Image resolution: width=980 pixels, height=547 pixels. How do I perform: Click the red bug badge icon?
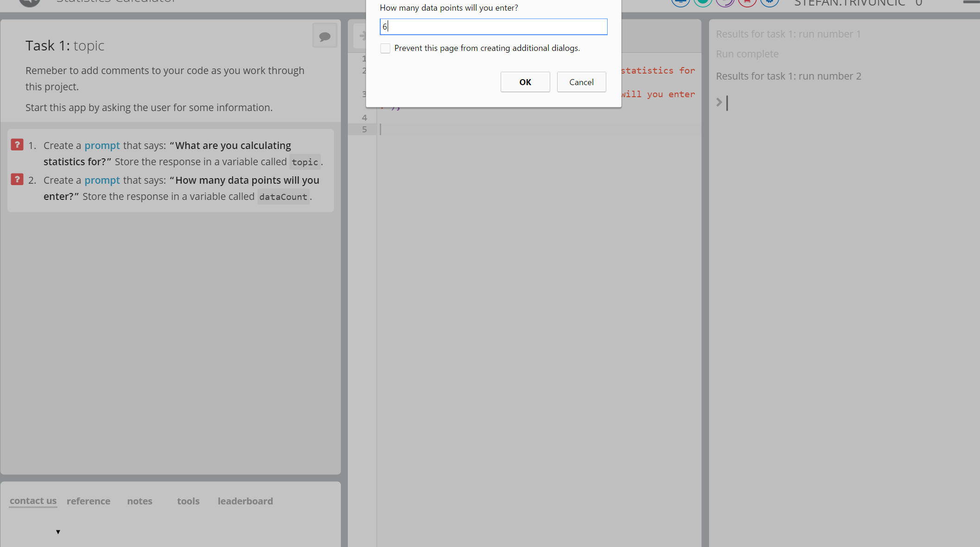click(x=747, y=2)
